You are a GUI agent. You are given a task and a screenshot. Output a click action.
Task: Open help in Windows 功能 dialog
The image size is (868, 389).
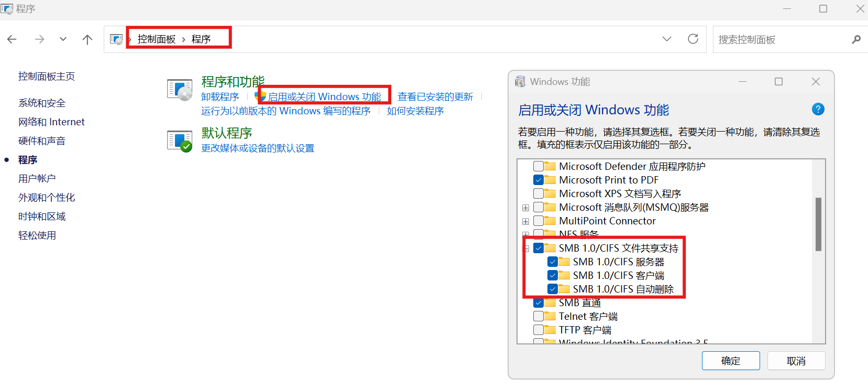coord(818,109)
